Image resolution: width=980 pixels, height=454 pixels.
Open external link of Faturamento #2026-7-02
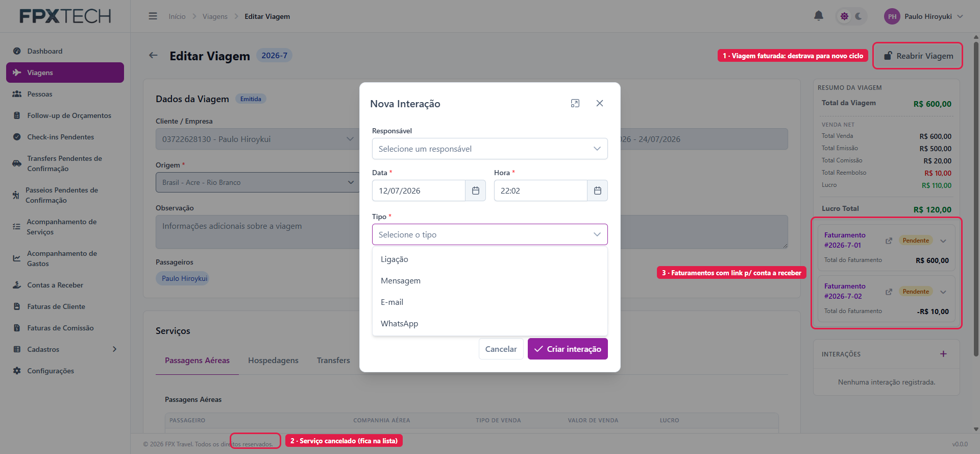pos(889,292)
